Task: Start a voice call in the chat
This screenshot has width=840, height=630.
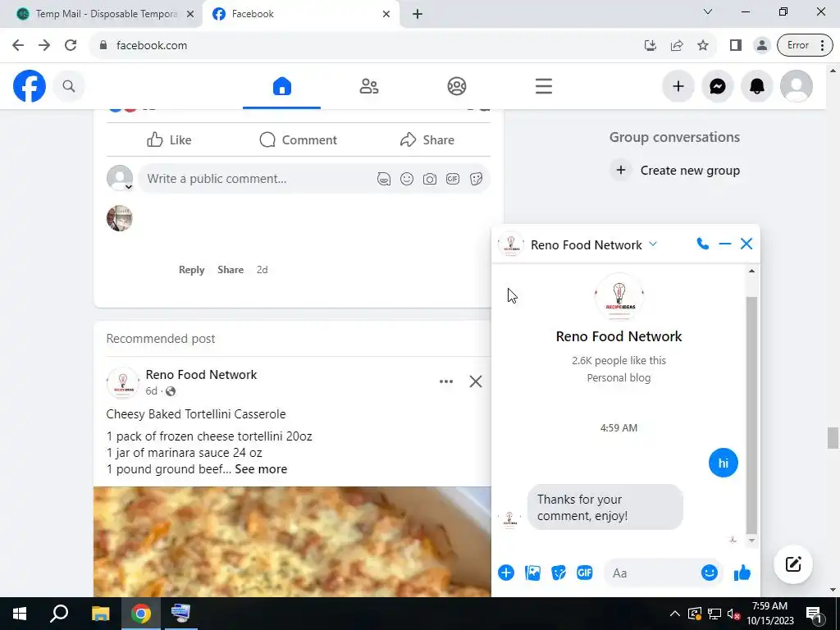Action: (x=702, y=244)
